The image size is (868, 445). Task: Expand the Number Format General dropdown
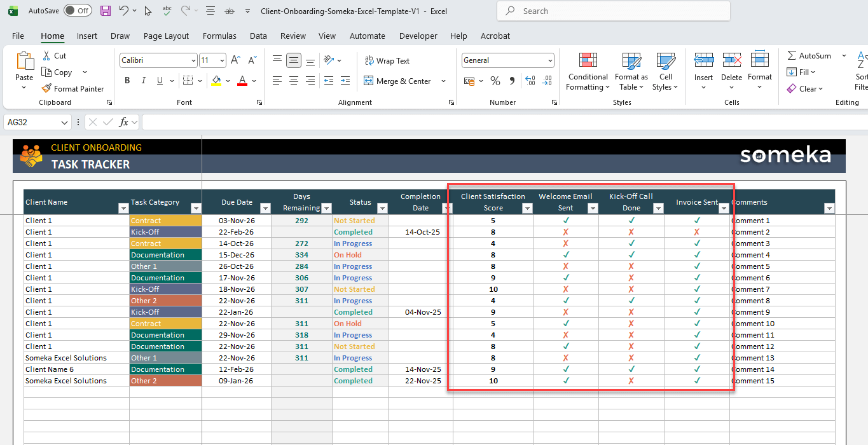[550, 60]
